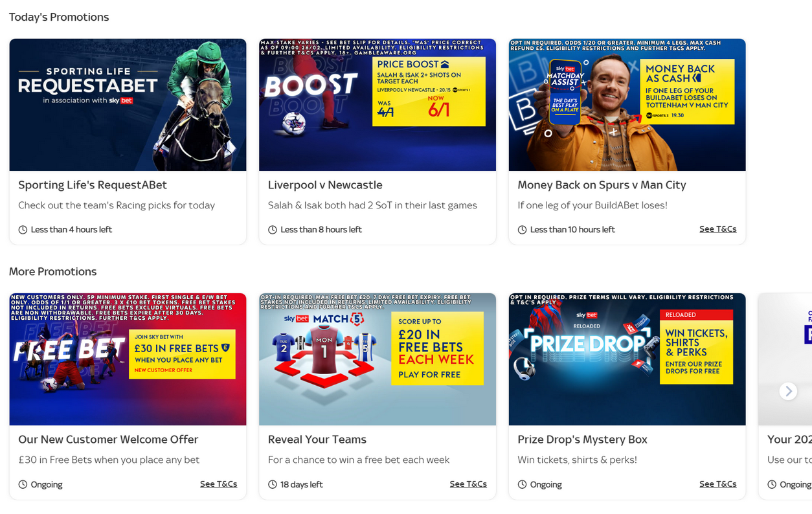View See T&Cs for Prize Drop's Mystery Box
Viewport: 812px width, 514px height.
click(717, 484)
